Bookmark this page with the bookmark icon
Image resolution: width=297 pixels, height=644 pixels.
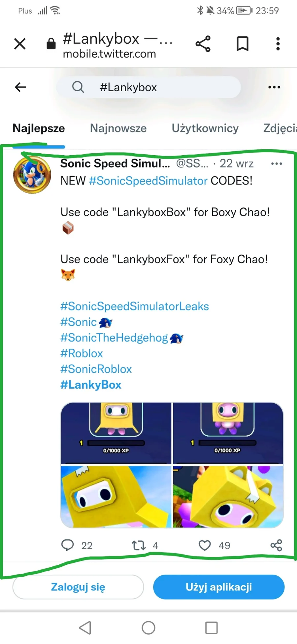(x=243, y=44)
